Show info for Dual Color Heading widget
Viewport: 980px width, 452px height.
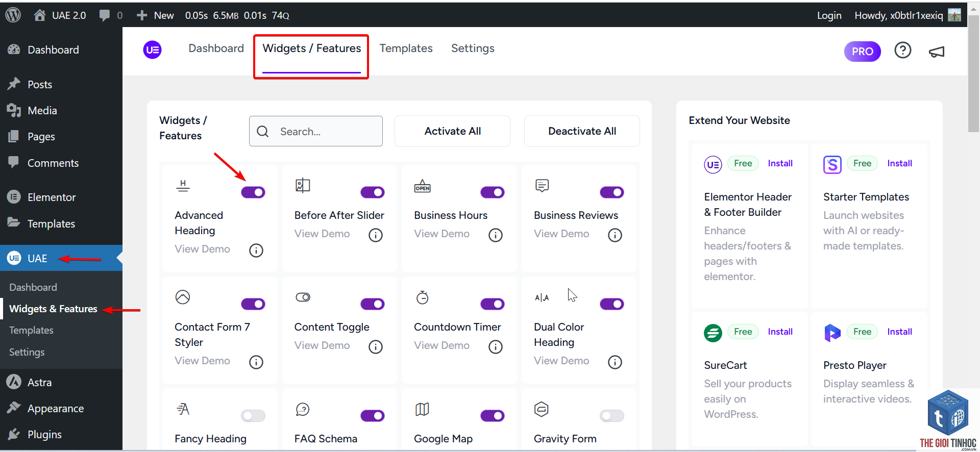pyautogui.click(x=615, y=362)
